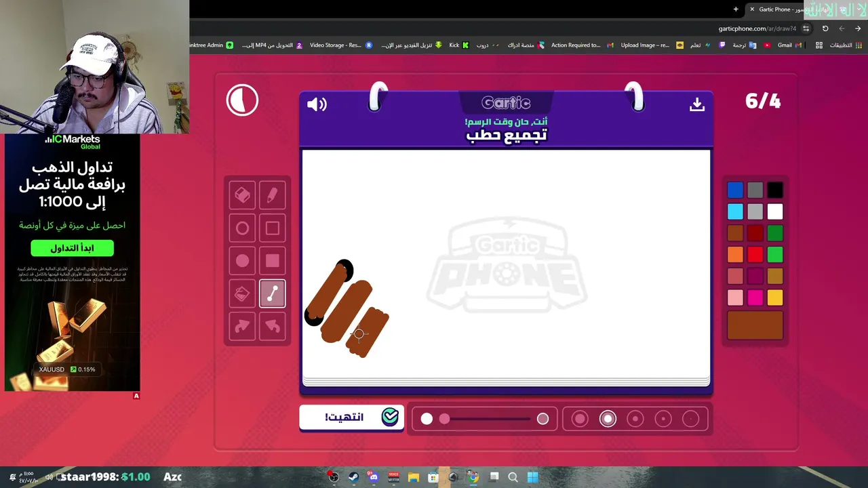The width and height of the screenshot is (868, 488).
Task: Click the round countdown timer icon
Action: coord(242,101)
